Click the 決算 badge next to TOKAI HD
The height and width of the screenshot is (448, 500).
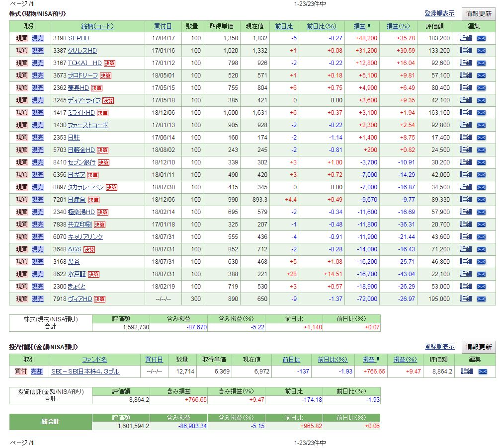109,64
